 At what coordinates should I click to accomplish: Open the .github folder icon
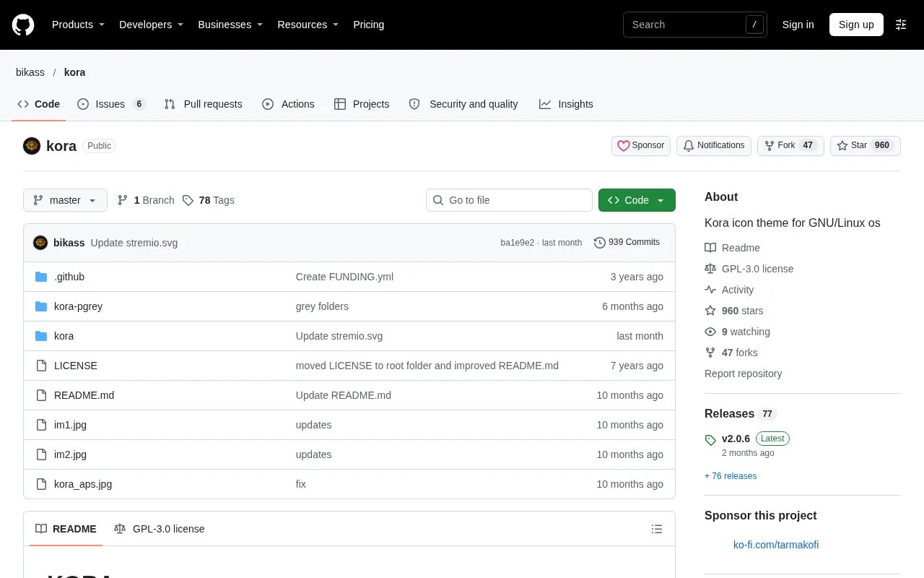pyautogui.click(x=41, y=277)
